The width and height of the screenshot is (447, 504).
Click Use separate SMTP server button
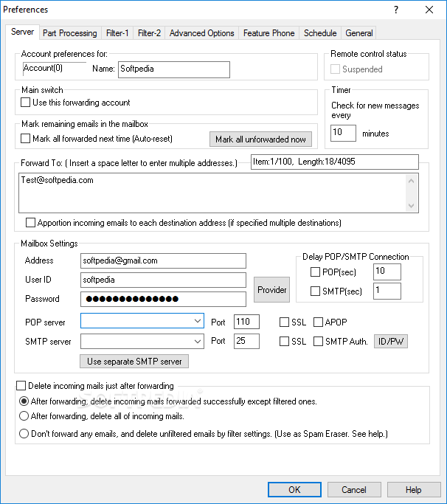(x=134, y=362)
